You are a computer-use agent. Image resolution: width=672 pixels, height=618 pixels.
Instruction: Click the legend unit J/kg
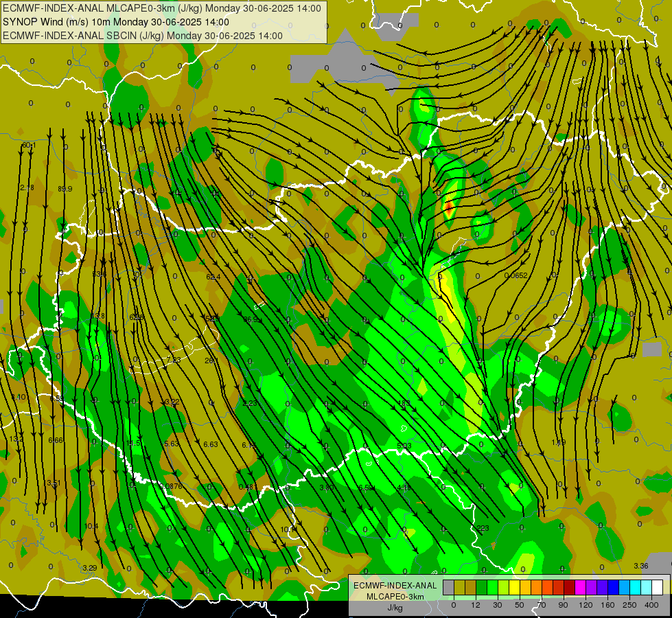pos(395,608)
